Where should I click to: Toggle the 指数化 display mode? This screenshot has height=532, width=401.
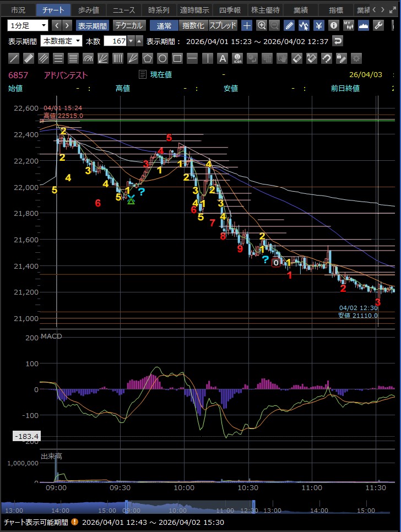[x=193, y=25]
